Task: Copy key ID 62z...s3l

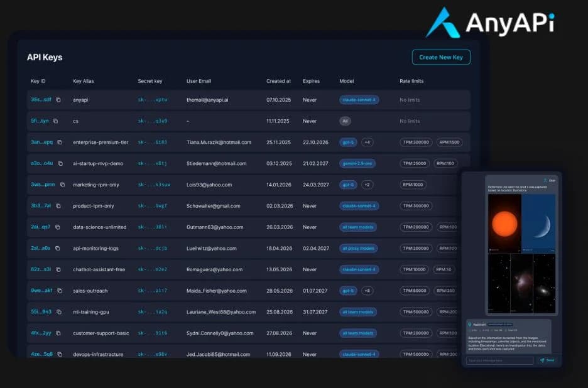Action: (58, 269)
